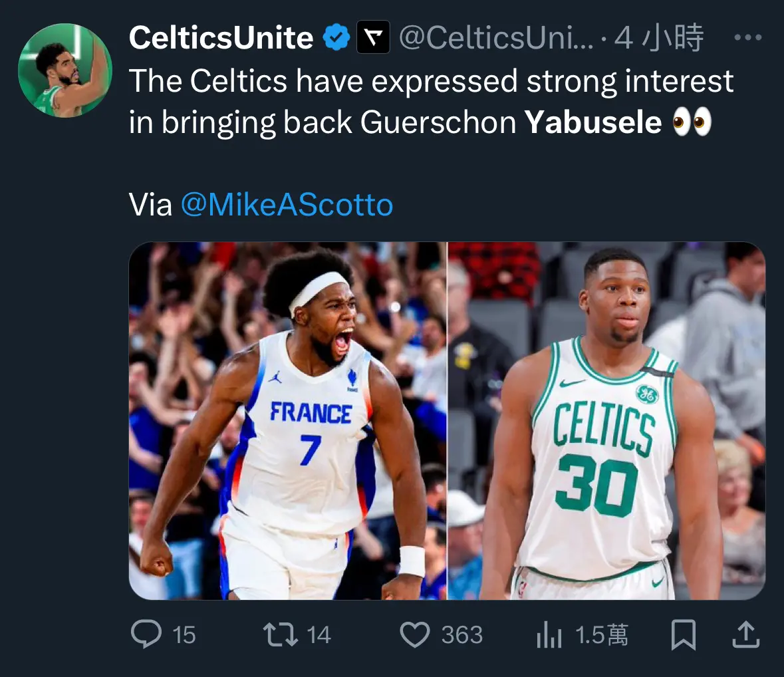Repost the tweet using the retweet icon
The image size is (784, 677).
coord(281,634)
